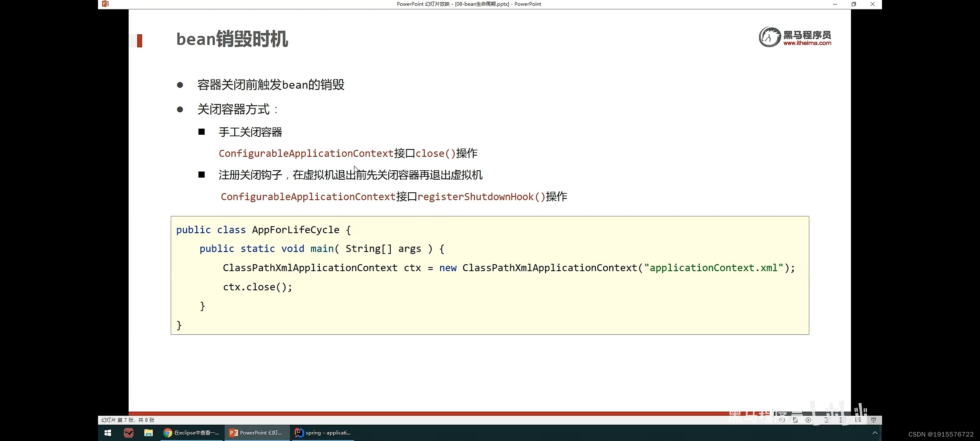This screenshot has height=441, width=980.
Task: Open the see-all-slides menu icon
Action: click(795, 420)
